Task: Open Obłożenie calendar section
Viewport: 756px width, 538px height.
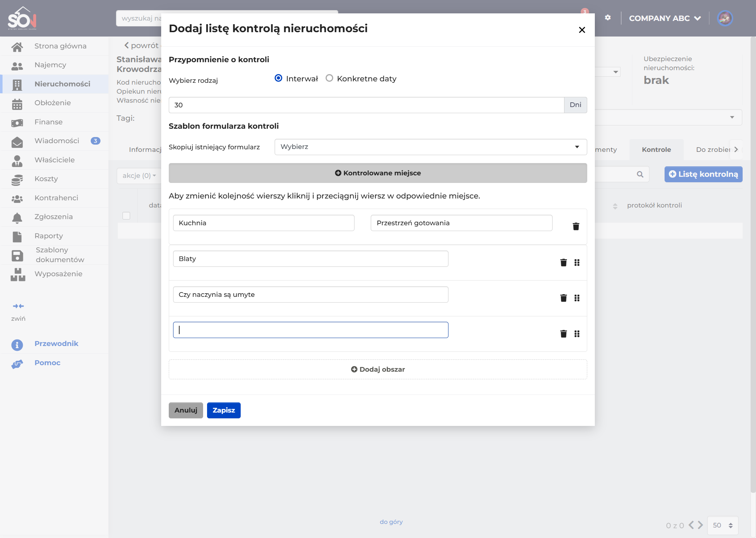Action: (54, 103)
